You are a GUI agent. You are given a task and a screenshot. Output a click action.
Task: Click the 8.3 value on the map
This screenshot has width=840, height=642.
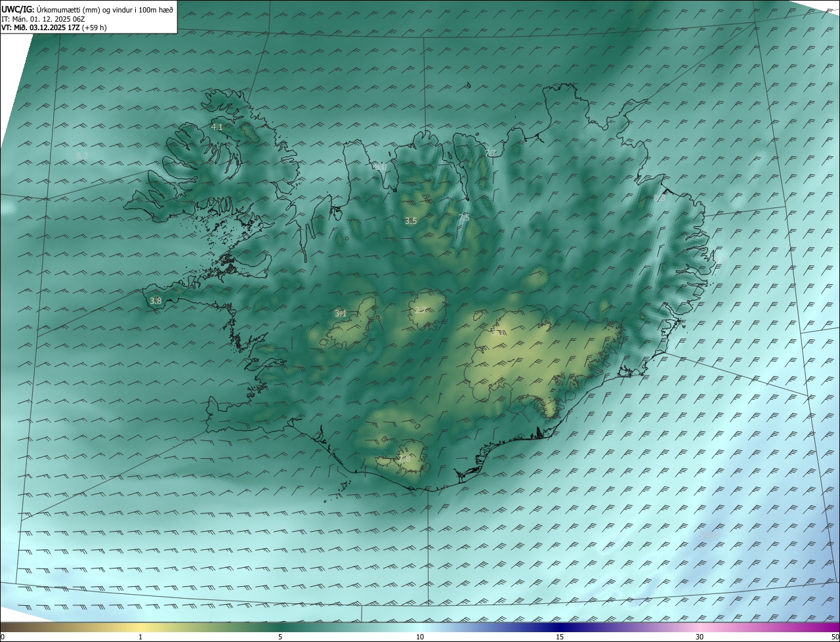point(660,198)
